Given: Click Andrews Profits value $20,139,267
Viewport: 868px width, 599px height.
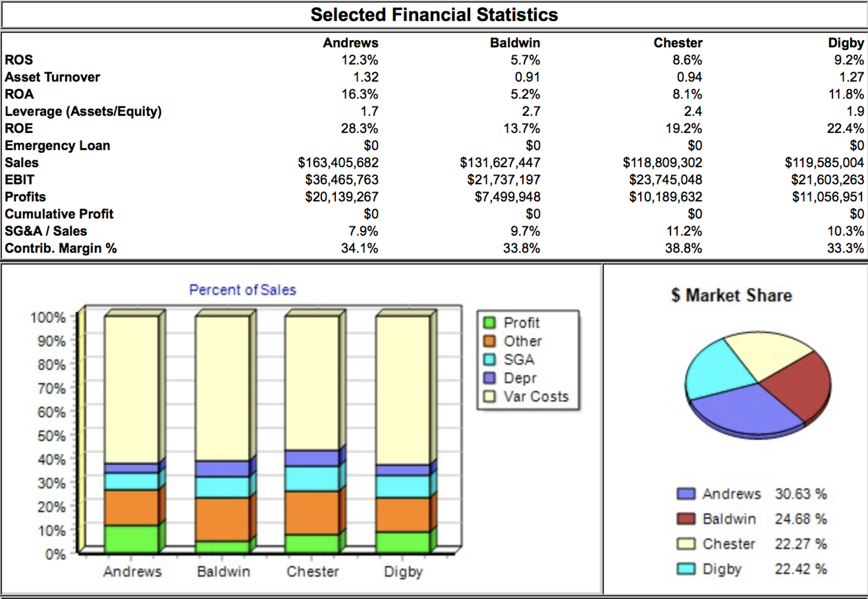Looking at the screenshot, I should pos(342,197).
